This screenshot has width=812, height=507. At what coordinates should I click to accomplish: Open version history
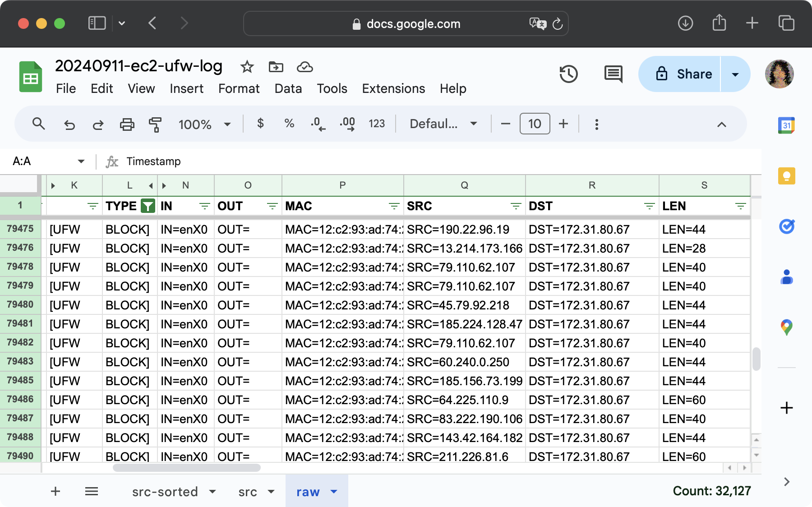pyautogui.click(x=568, y=74)
